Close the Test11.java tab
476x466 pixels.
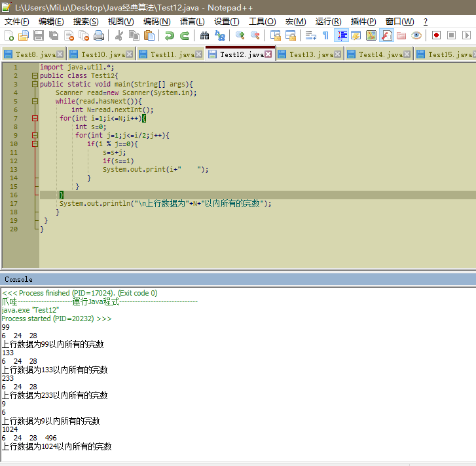pos(198,54)
